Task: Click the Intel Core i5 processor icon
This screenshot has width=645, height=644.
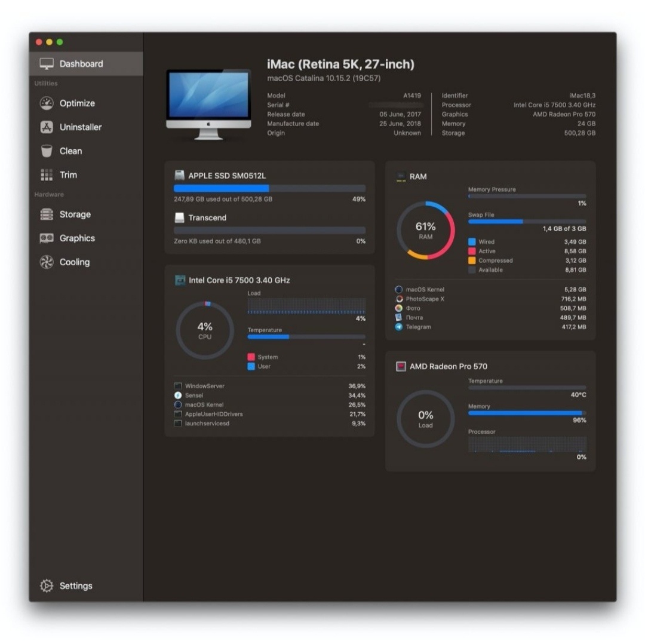Action: click(x=180, y=280)
